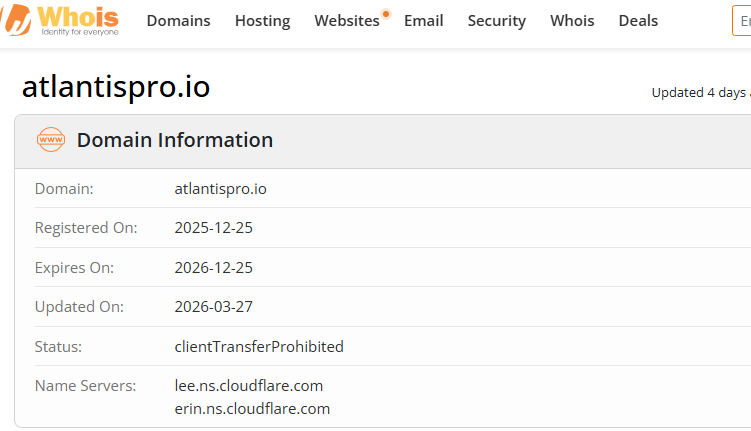
Task: Open the Deals nav item
Action: 638,21
